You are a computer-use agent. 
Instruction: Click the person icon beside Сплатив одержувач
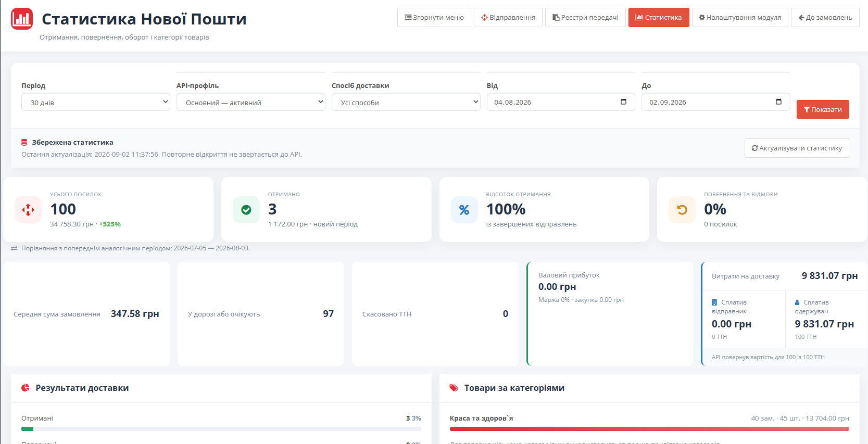click(x=797, y=302)
